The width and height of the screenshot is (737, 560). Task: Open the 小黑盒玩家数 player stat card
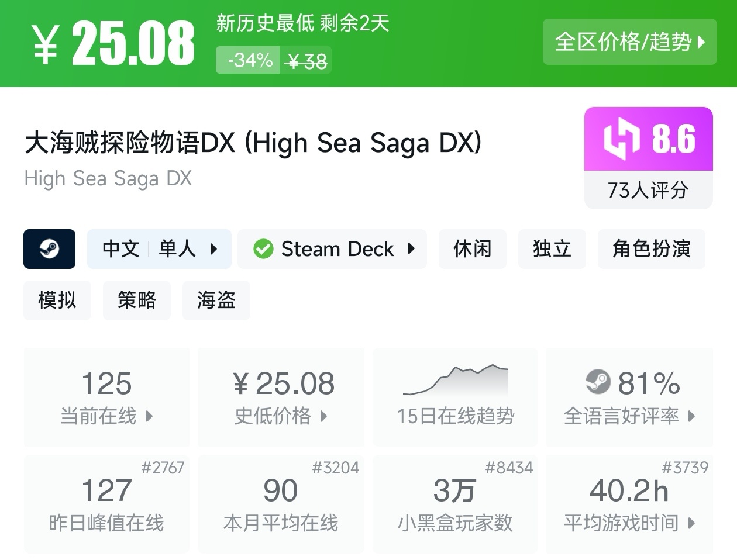point(455,504)
